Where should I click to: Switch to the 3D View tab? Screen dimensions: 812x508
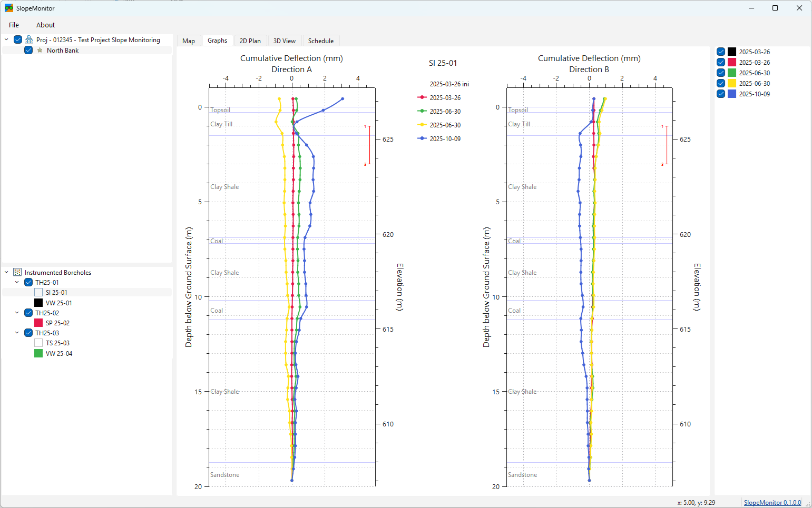tap(284, 41)
